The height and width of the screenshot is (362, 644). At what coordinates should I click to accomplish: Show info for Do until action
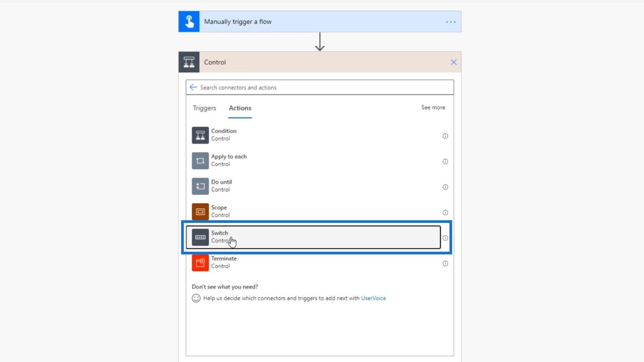click(445, 187)
